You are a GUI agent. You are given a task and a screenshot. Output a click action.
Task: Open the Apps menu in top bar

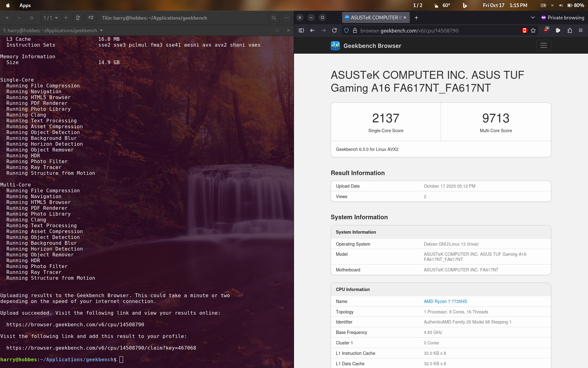(25, 5)
